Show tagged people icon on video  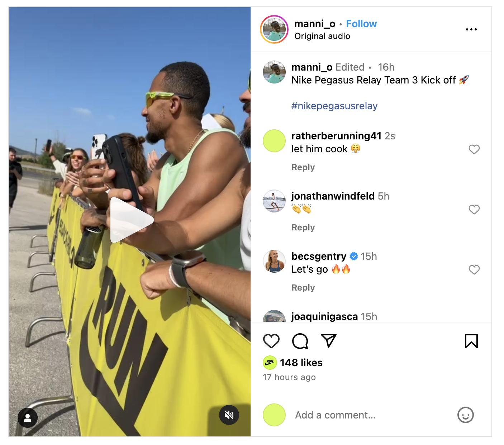(28, 418)
